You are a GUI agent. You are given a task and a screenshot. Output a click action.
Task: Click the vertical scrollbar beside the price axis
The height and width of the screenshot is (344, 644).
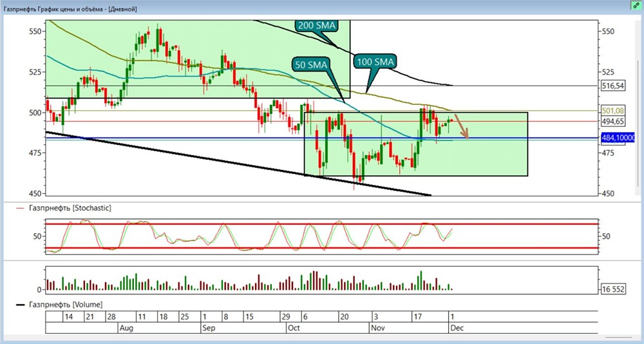[x=638, y=123]
